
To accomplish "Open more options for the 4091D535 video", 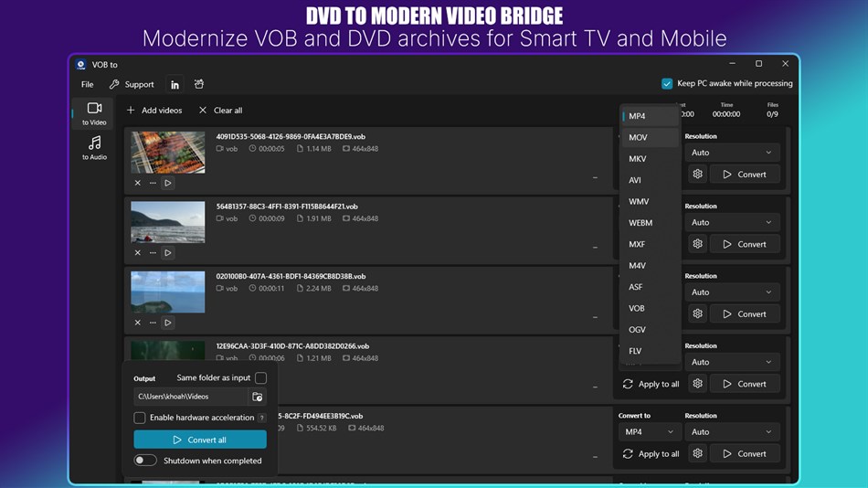I will (153, 183).
